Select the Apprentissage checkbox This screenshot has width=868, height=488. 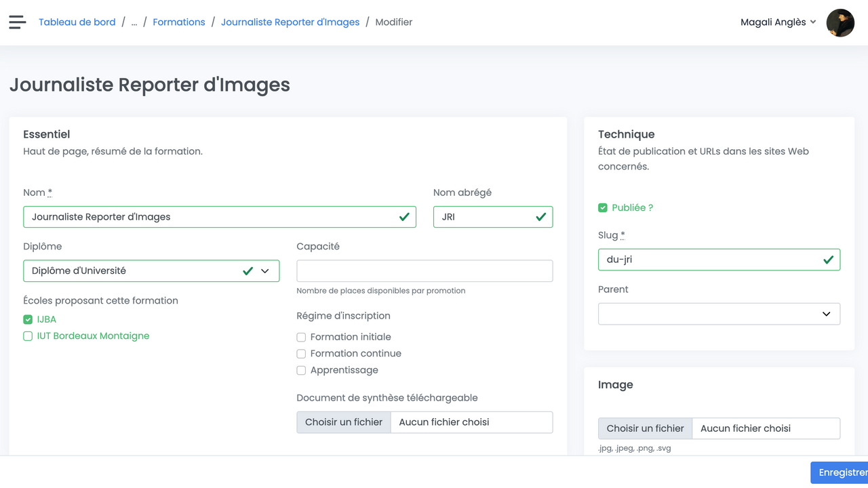point(301,370)
